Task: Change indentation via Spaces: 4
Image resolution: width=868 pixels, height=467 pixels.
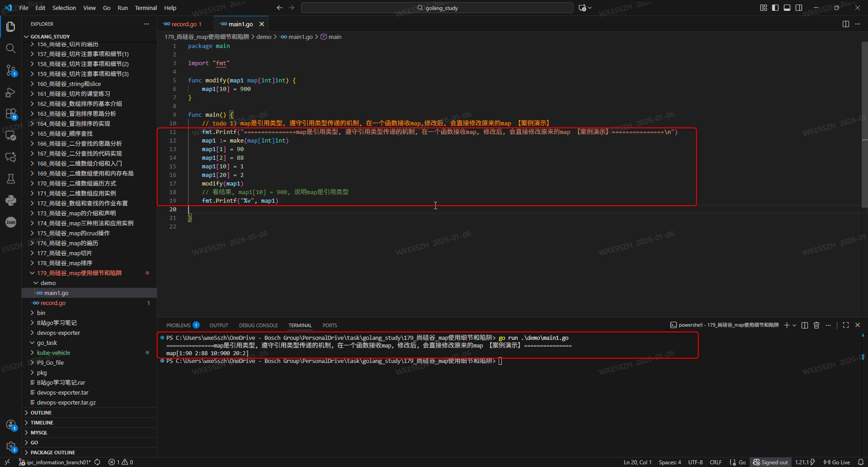Action: pos(670,462)
